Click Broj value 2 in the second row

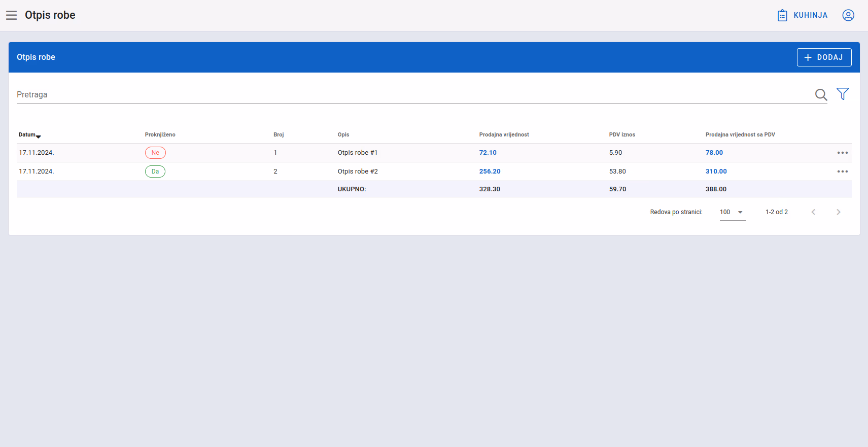tap(275, 171)
